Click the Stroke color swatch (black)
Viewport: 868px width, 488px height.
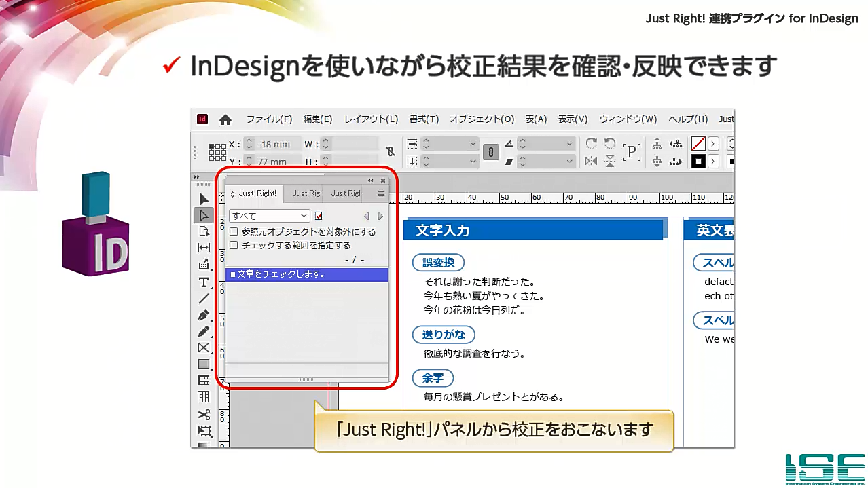pyautogui.click(x=698, y=162)
